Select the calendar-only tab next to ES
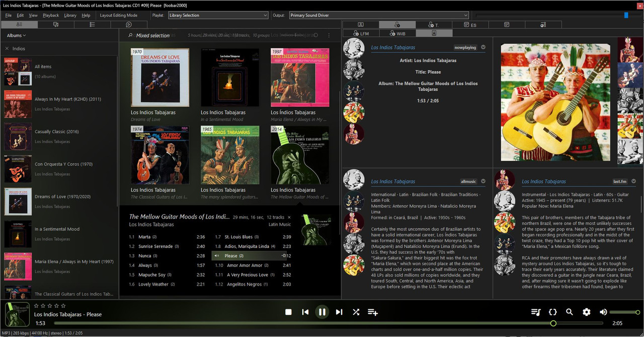 (x=507, y=24)
